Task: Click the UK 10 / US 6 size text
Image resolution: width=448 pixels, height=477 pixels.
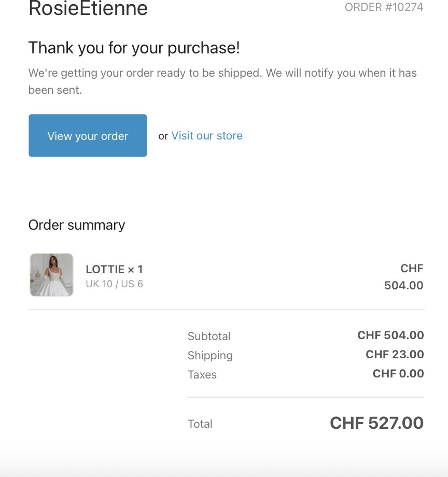Action: click(x=114, y=284)
